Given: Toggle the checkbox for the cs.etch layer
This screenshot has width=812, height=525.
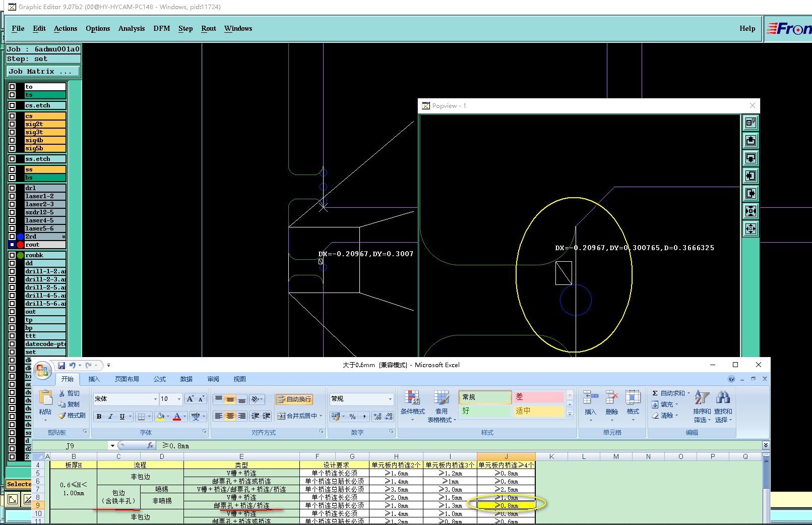Looking at the screenshot, I should 12,105.
